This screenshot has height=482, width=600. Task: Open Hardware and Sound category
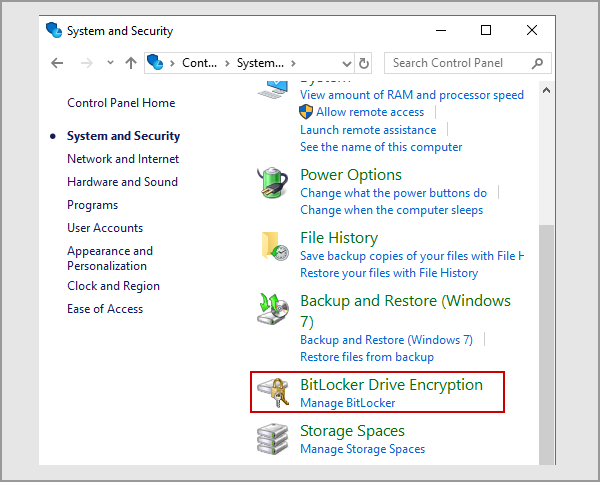tap(122, 182)
